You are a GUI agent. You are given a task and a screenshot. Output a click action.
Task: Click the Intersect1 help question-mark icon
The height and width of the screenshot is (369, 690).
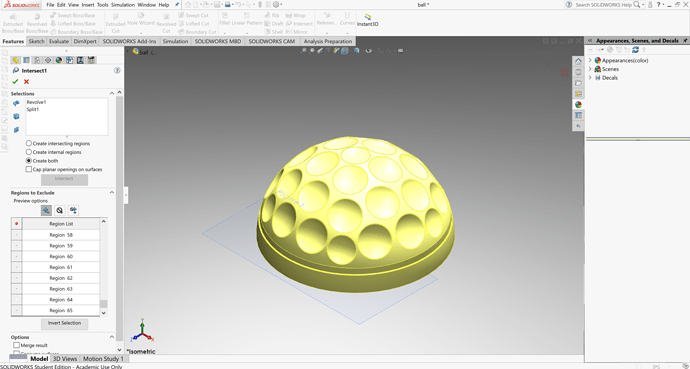[x=117, y=70]
